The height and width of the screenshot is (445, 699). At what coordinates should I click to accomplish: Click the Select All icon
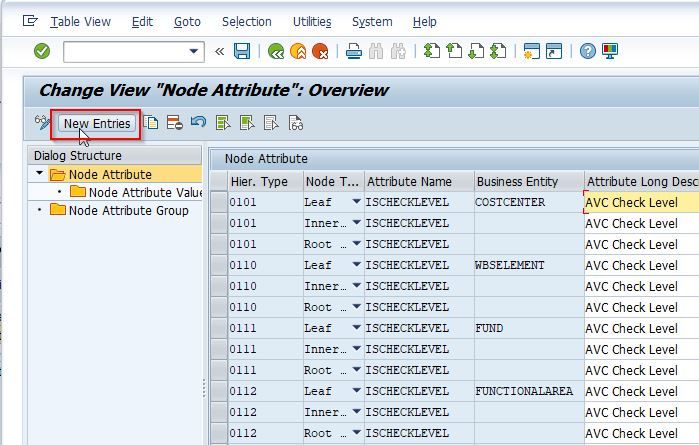click(x=223, y=123)
